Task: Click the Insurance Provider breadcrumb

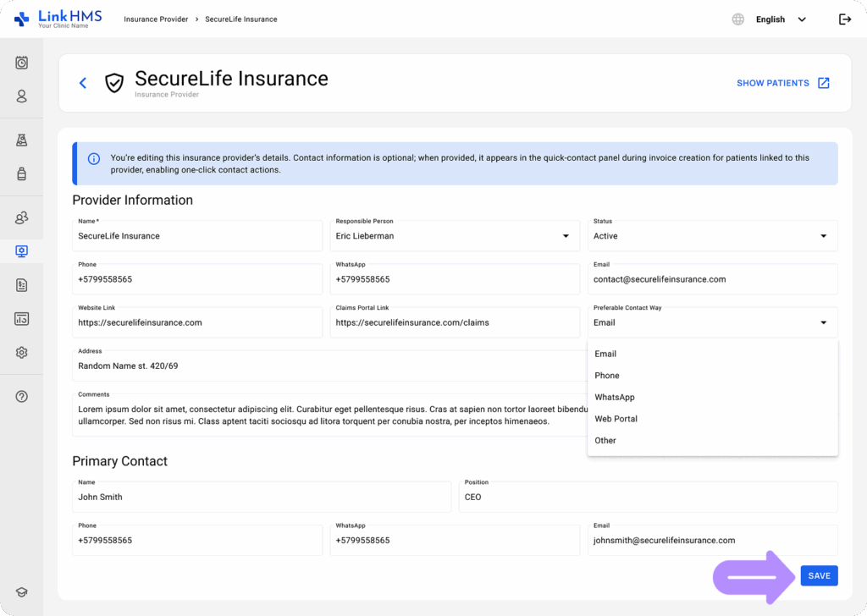Action: point(156,19)
